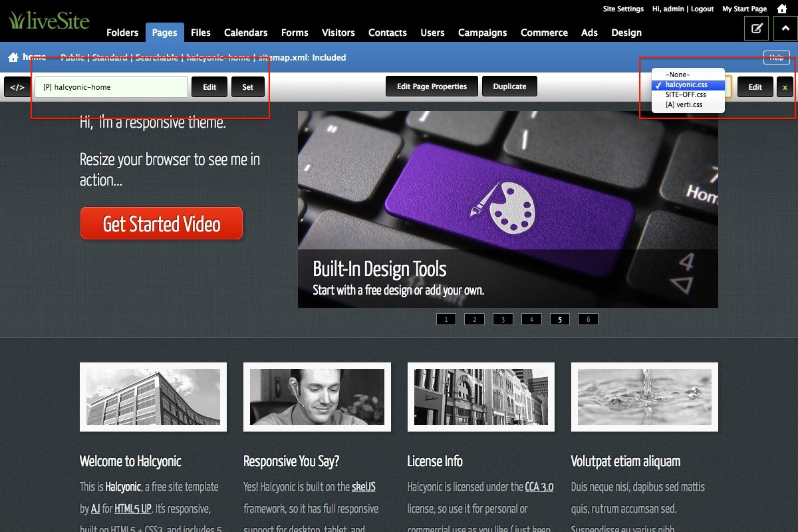The width and height of the screenshot is (798, 532).
Task: Open the building thumbnail above Welcome to Halcyonic
Action: coord(153,397)
